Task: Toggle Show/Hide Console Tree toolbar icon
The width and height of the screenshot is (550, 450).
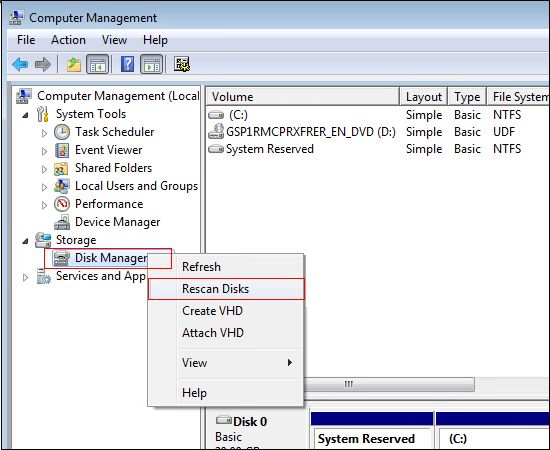Action: [x=98, y=65]
